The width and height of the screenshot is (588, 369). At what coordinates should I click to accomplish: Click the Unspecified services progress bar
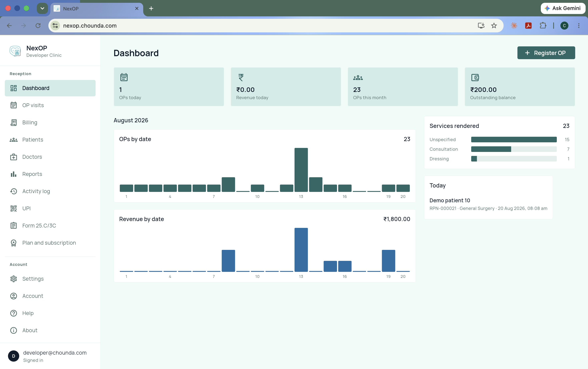[x=514, y=140]
